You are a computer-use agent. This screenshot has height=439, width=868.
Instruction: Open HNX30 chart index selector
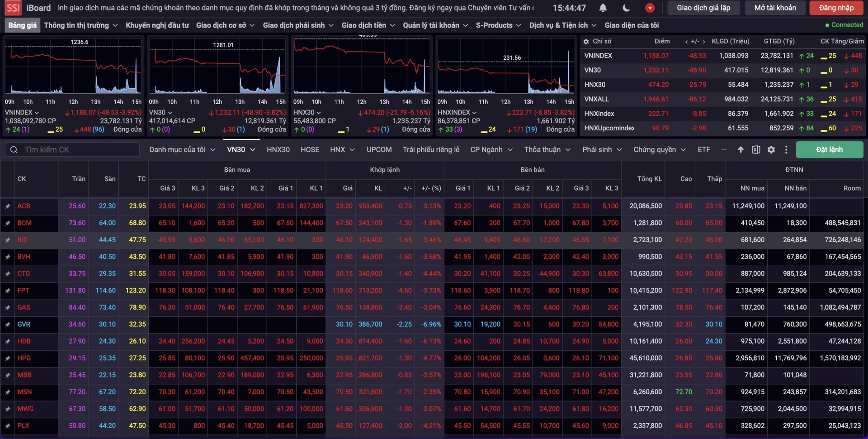pos(307,112)
